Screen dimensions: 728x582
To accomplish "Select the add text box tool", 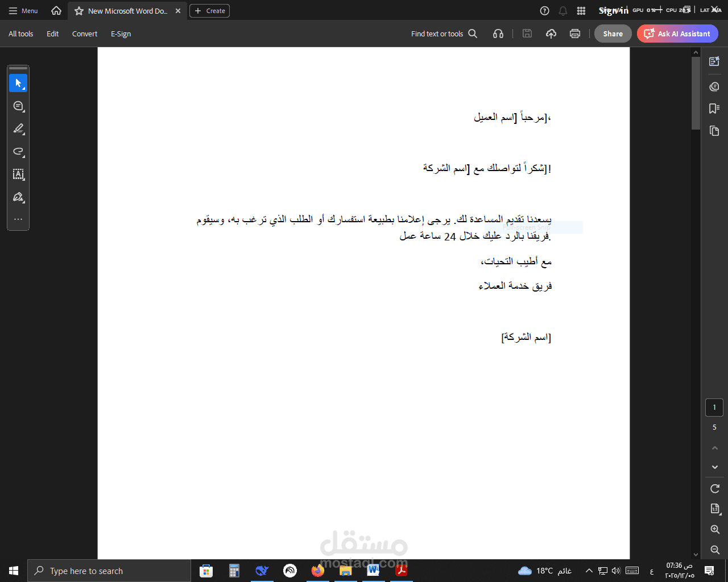I will tap(18, 174).
